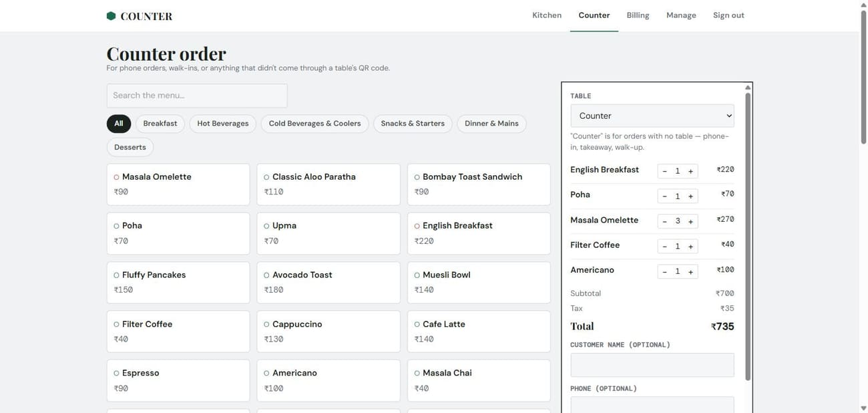
Task: Sign out of the app
Action: point(728,15)
